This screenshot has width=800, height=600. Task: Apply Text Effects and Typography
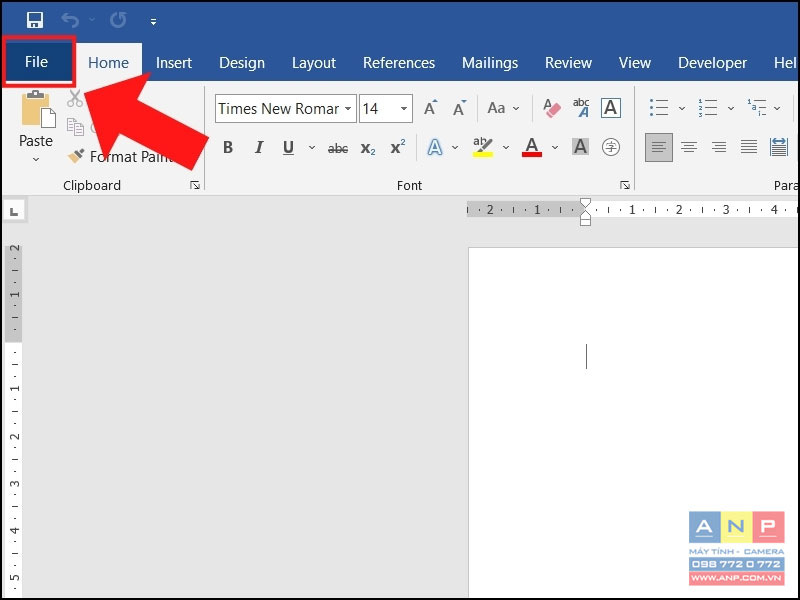pos(435,147)
